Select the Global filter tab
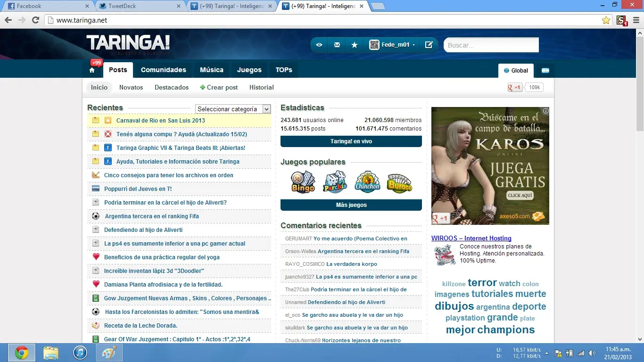Screen dimensions: 644x362 tap(516, 71)
